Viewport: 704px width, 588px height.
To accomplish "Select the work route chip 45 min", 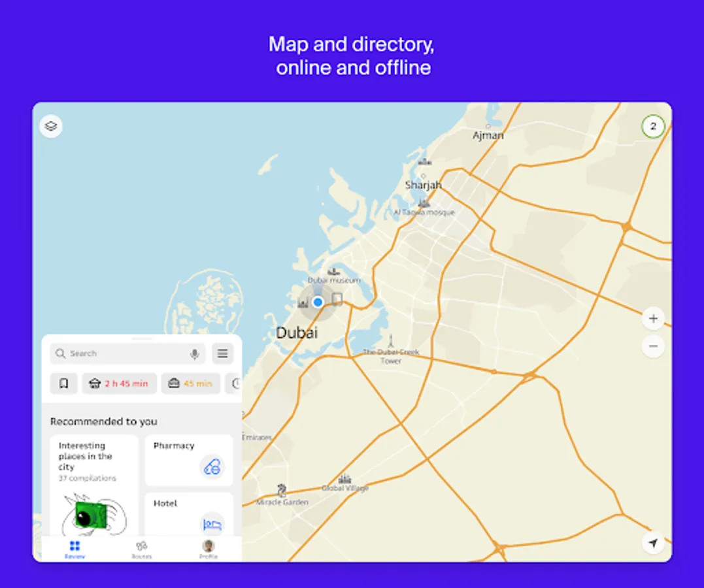I will pyautogui.click(x=191, y=384).
